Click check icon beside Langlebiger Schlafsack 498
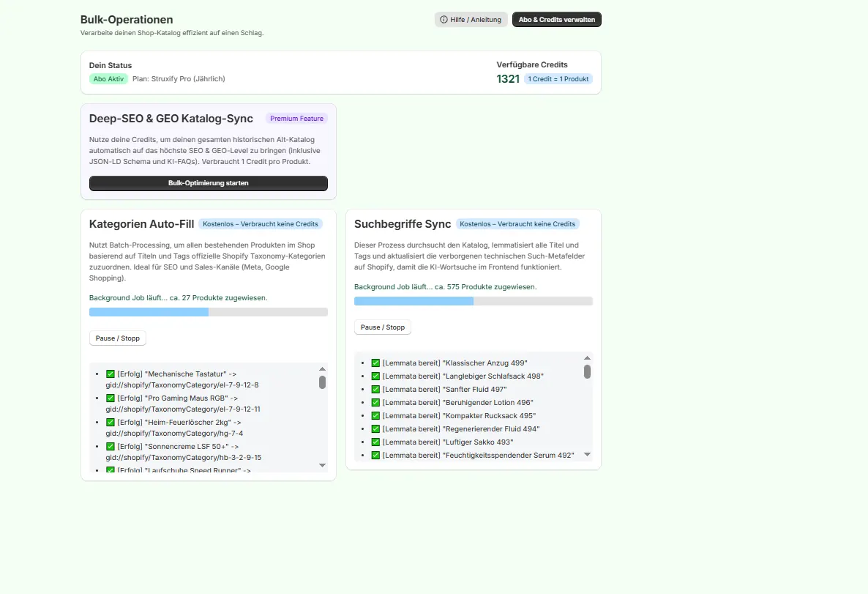The width and height of the screenshot is (868, 594). (375, 376)
